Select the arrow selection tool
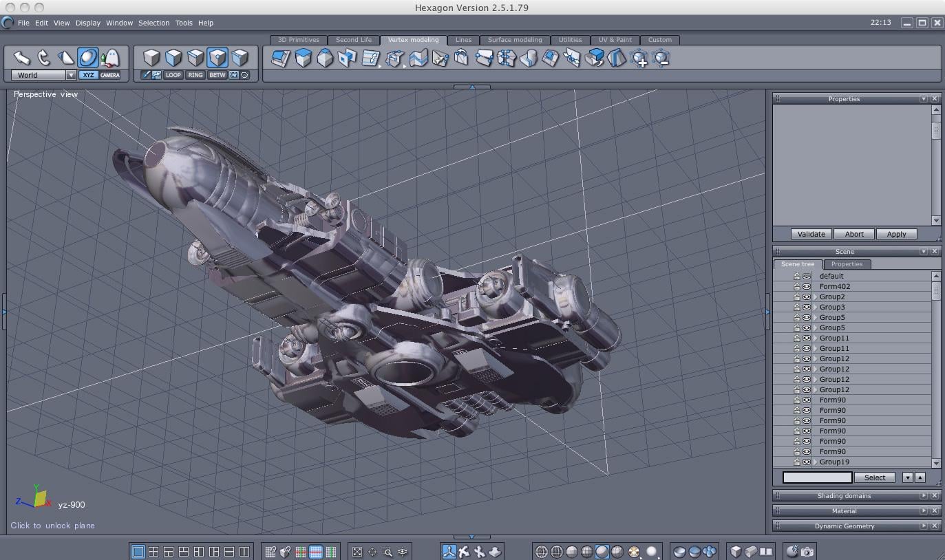Viewport: 945px width, 560px height. (22, 58)
